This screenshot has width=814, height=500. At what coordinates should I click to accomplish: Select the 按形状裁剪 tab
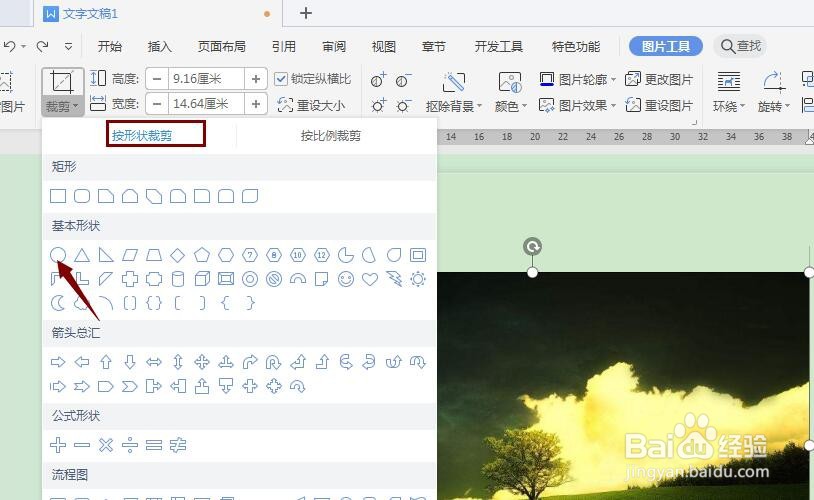[142, 136]
